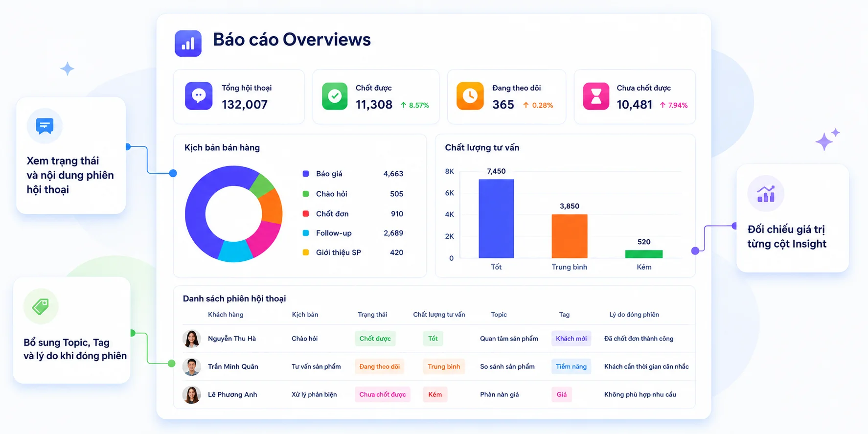The image size is (868, 434).
Task: Click the 10,481 Chưa chốt được value
Action: click(634, 105)
